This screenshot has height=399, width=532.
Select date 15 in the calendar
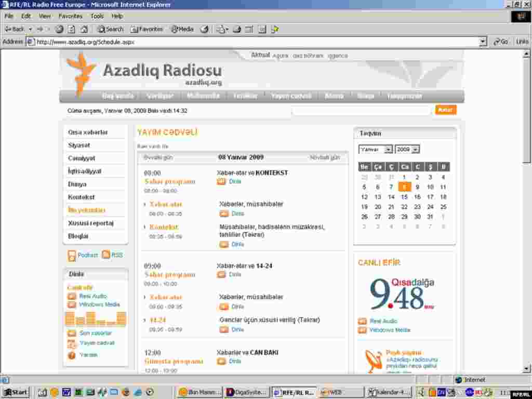click(x=404, y=197)
